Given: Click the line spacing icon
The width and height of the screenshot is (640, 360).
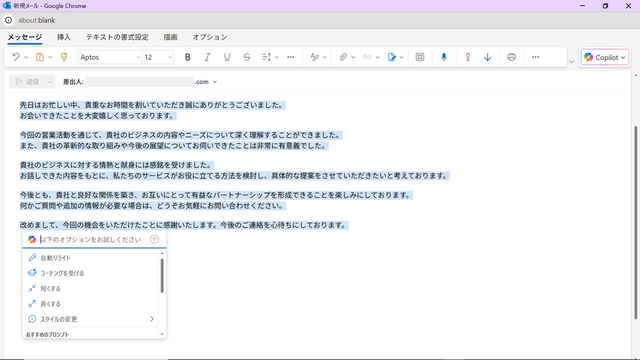Looking at the screenshot, I should click(x=266, y=57).
